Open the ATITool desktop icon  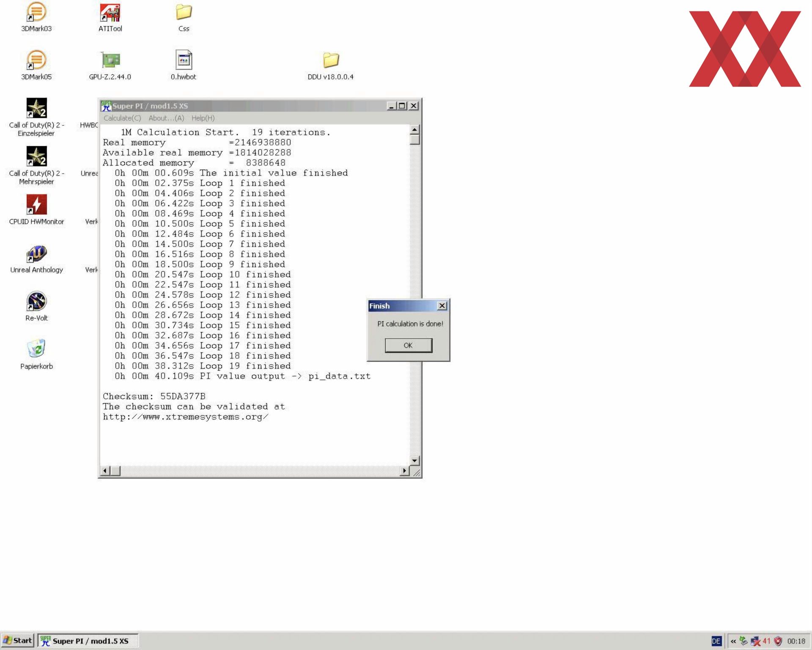coord(110,13)
